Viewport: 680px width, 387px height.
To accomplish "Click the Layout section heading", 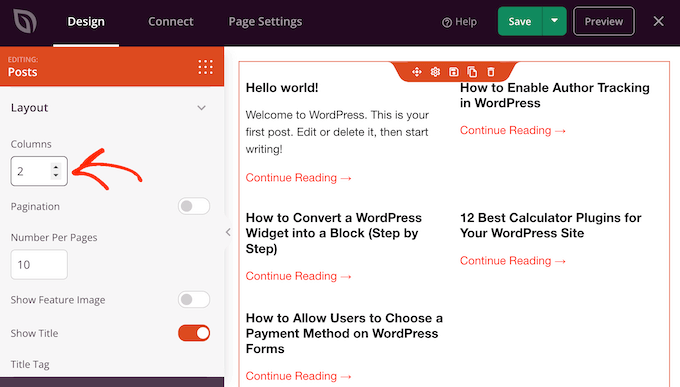I will pyautogui.click(x=29, y=108).
